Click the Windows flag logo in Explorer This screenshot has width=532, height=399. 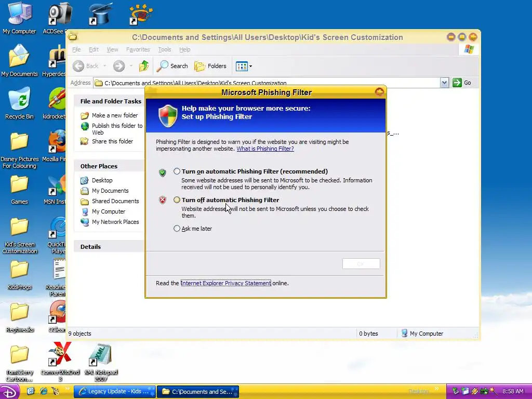(469, 49)
